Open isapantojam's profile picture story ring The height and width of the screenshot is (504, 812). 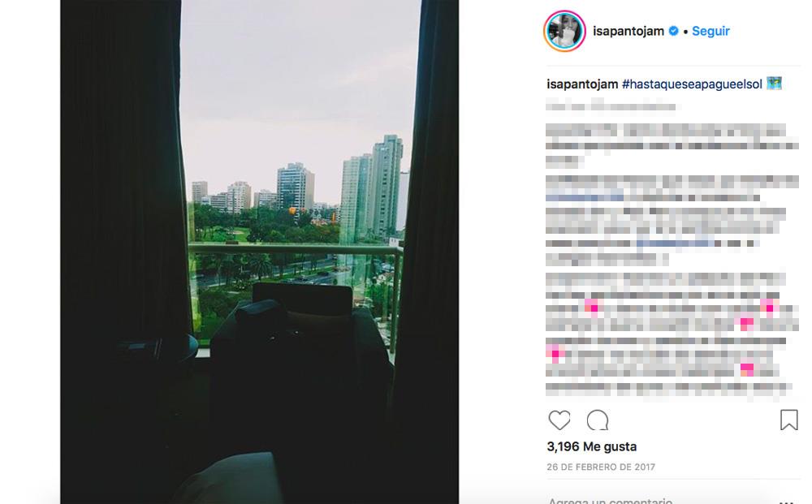tap(564, 31)
